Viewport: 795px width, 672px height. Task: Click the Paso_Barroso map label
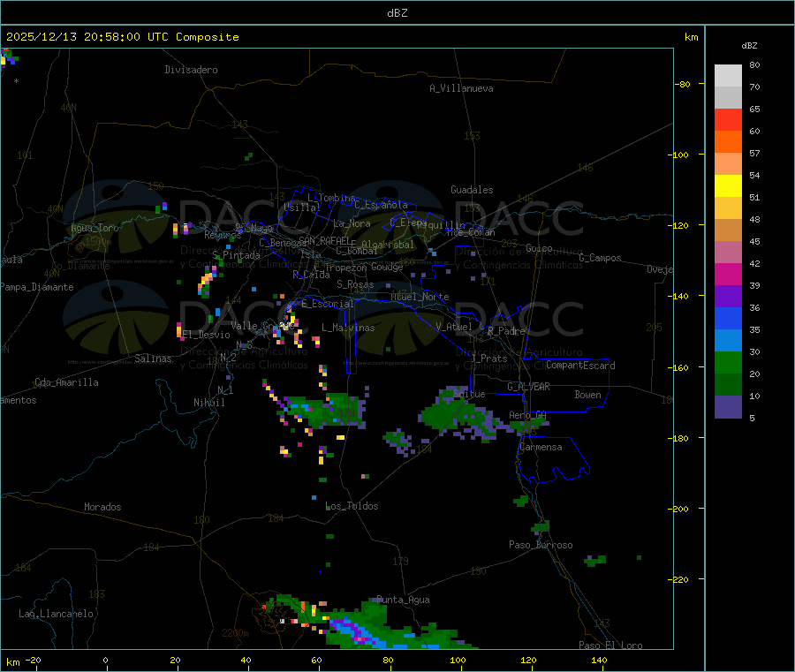[541, 545]
